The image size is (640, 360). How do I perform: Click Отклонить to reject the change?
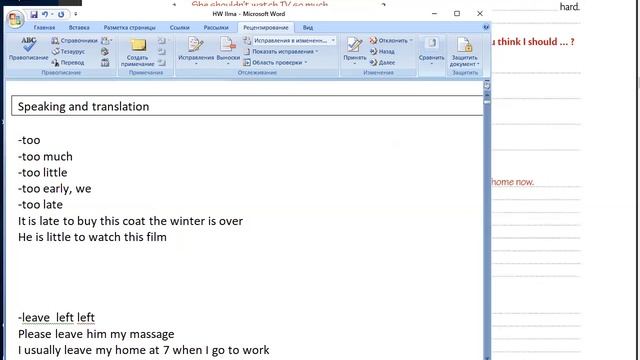(391, 40)
